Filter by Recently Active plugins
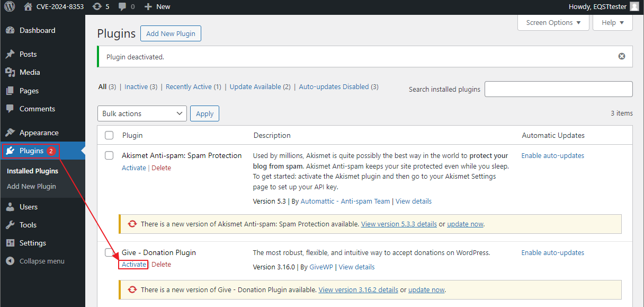This screenshot has width=644, height=307. [x=189, y=86]
